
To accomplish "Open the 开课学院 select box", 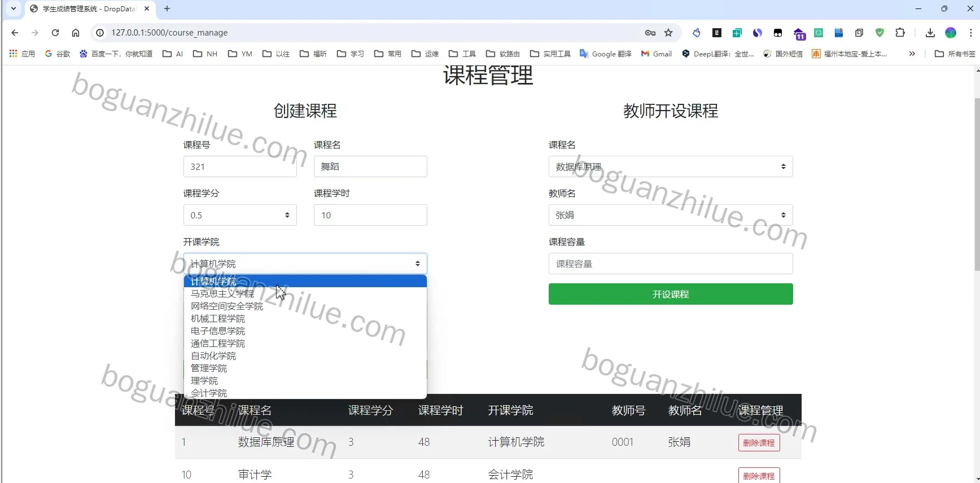I will tap(305, 264).
